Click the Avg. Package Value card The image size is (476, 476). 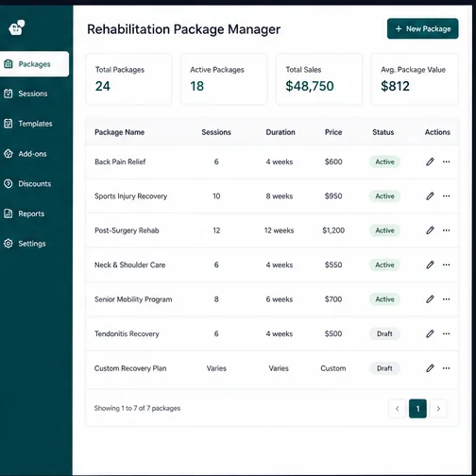click(x=415, y=78)
